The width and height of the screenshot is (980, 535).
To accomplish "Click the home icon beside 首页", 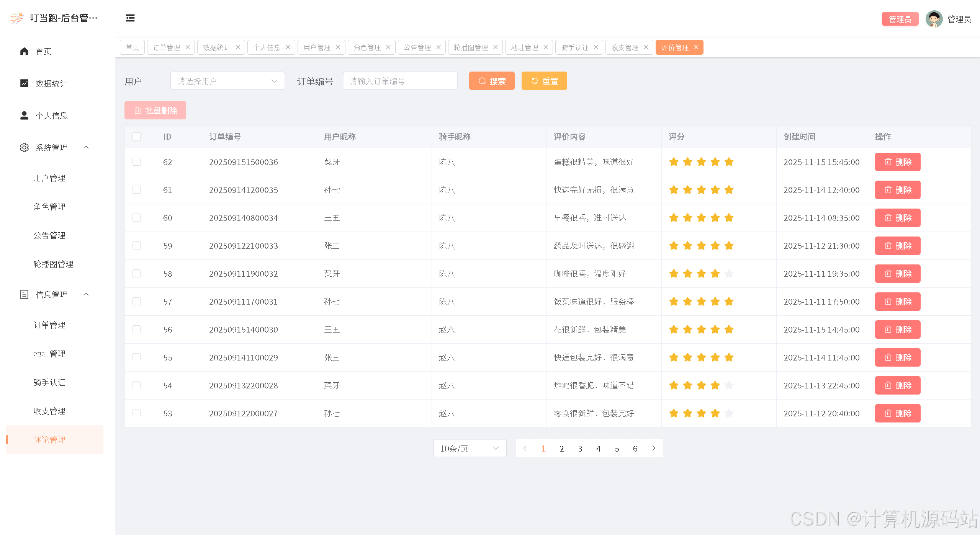I will [x=24, y=51].
